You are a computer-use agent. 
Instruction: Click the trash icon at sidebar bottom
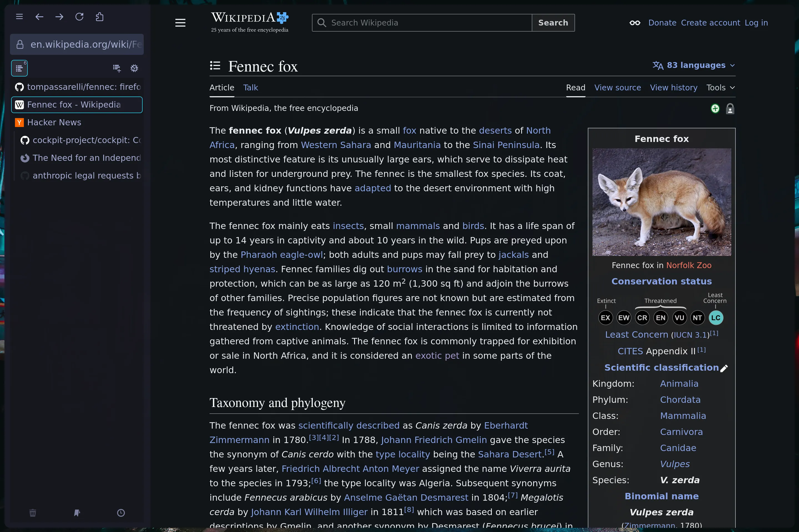click(32, 513)
